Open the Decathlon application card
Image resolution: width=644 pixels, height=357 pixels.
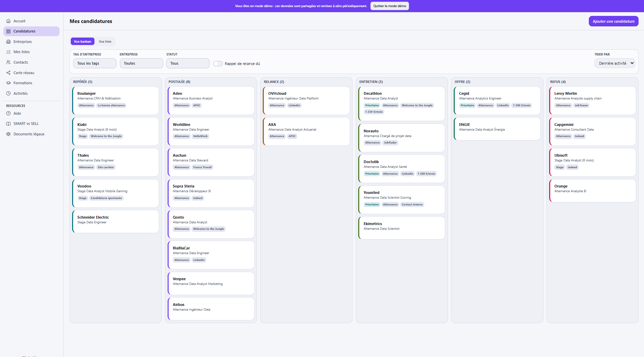[402, 104]
